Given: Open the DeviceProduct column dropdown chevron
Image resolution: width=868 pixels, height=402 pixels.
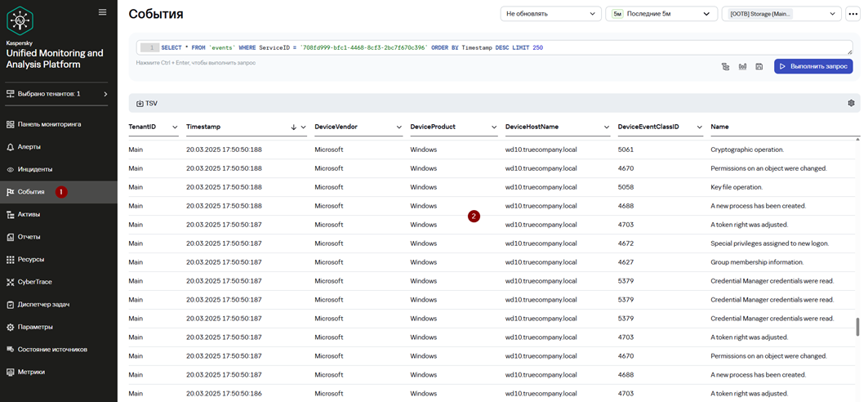Looking at the screenshot, I should 494,127.
